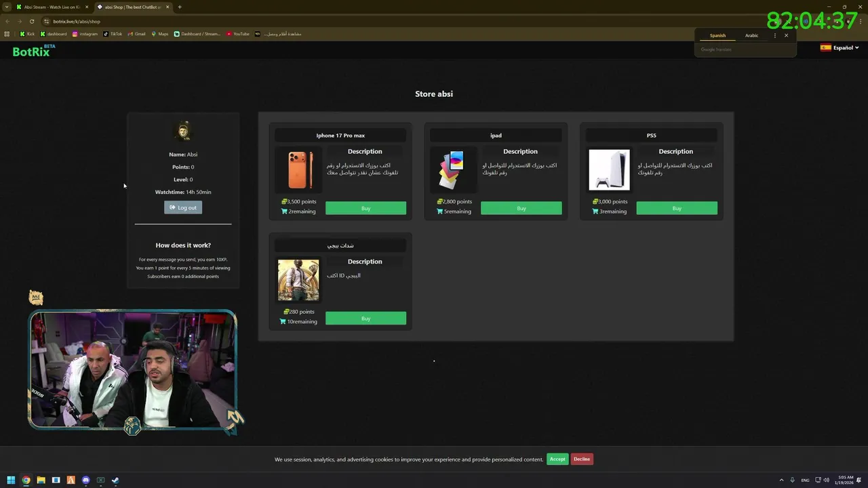Select the Spanish tab in Google Translate popup
Viewport: 868px width, 488px height.
717,35
